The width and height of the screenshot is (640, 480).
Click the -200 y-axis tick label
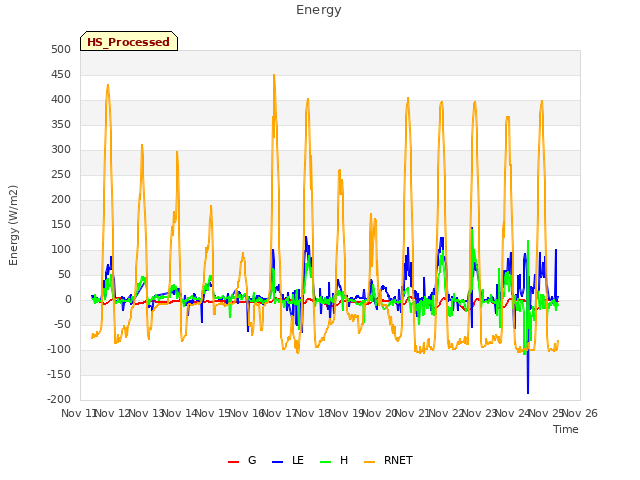(x=59, y=399)
